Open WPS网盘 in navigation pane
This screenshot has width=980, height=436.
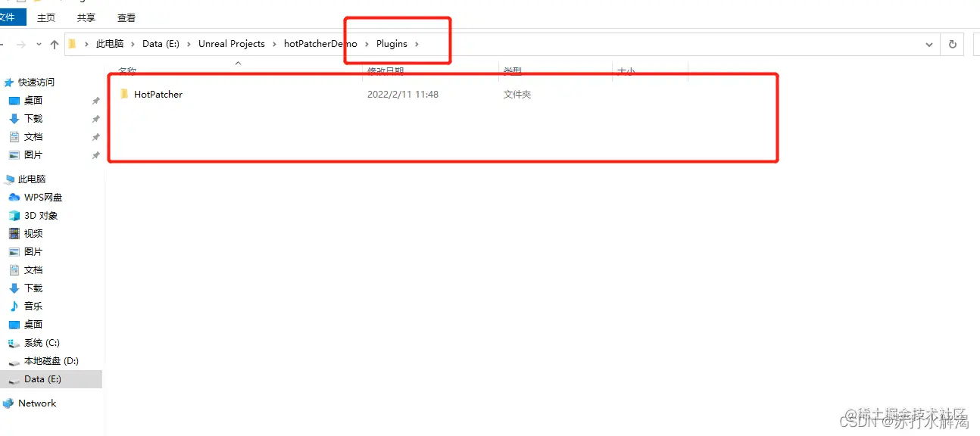tap(43, 198)
